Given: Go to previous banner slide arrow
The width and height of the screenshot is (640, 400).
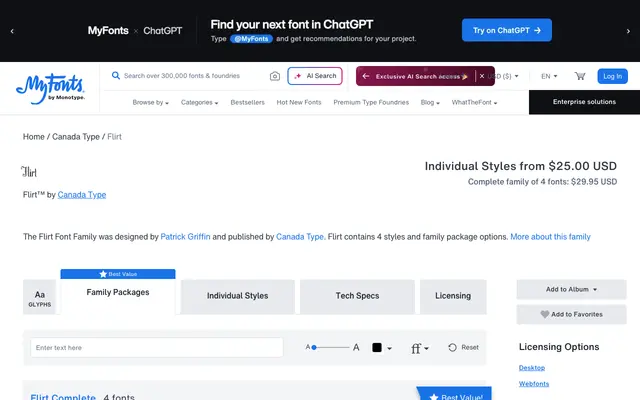Looking at the screenshot, I should (x=12, y=31).
